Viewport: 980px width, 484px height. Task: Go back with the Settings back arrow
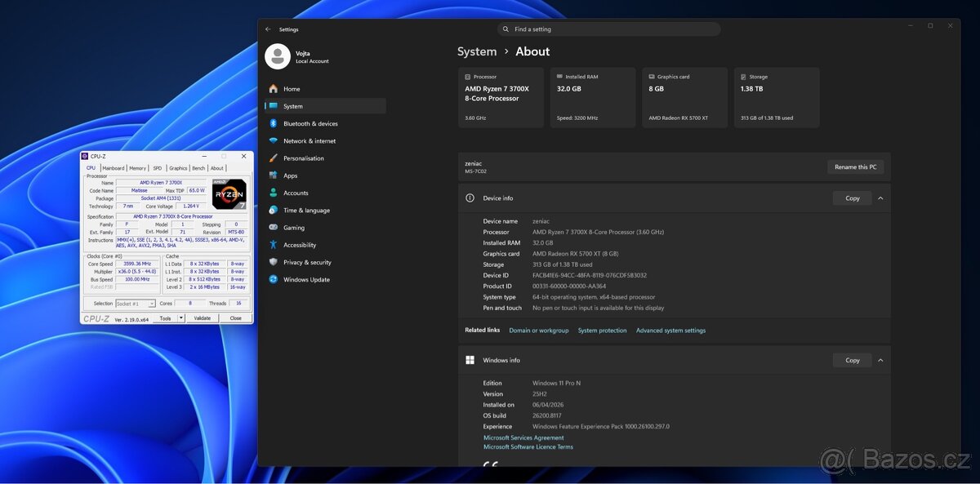coord(268,29)
